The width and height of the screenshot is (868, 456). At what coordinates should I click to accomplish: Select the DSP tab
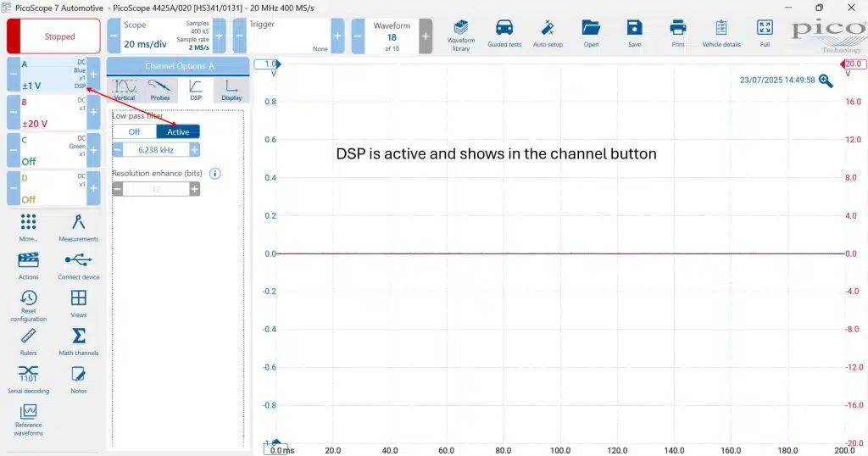point(196,90)
